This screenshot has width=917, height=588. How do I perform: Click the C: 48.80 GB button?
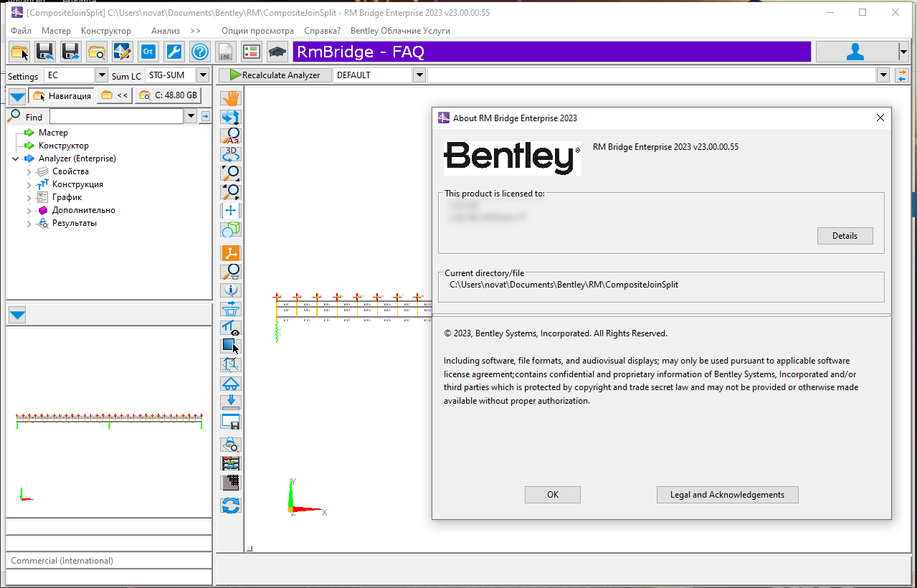(168, 95)
